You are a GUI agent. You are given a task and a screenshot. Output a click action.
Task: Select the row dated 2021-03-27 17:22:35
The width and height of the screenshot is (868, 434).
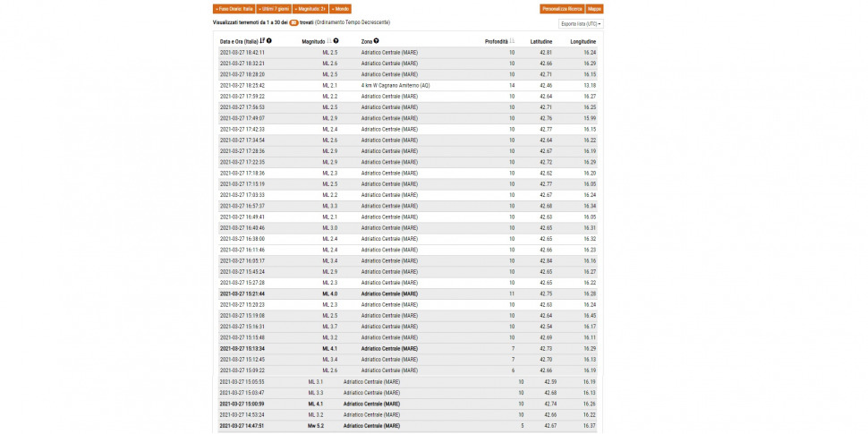[x=407, y=162]
